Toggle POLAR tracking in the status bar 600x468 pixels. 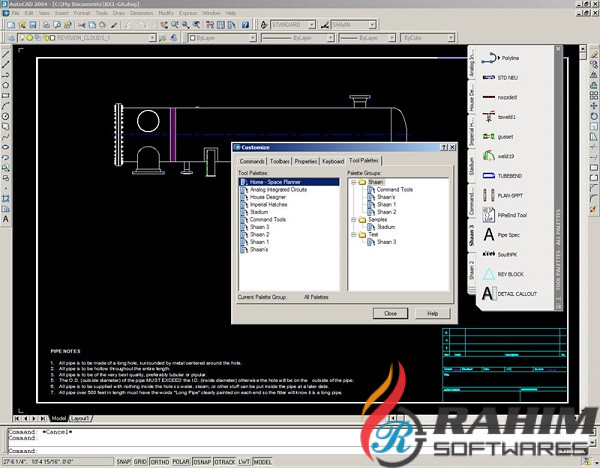tap(181, 462)
